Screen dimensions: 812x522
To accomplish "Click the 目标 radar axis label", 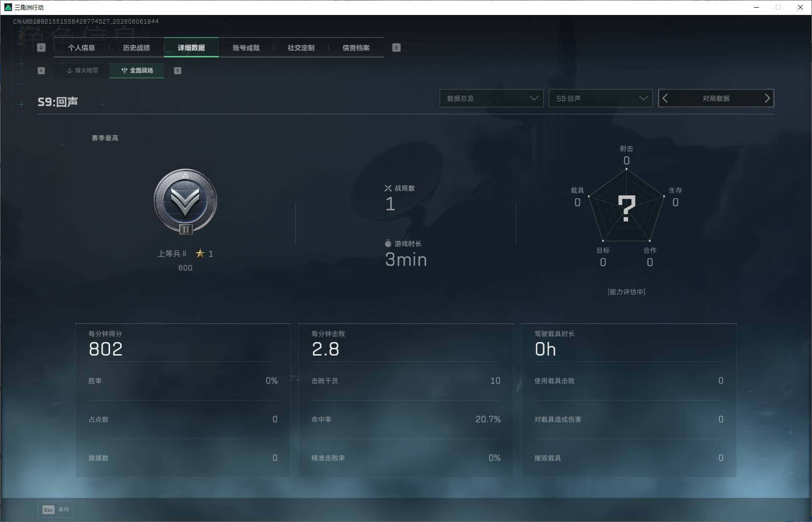I will [603, 250].
